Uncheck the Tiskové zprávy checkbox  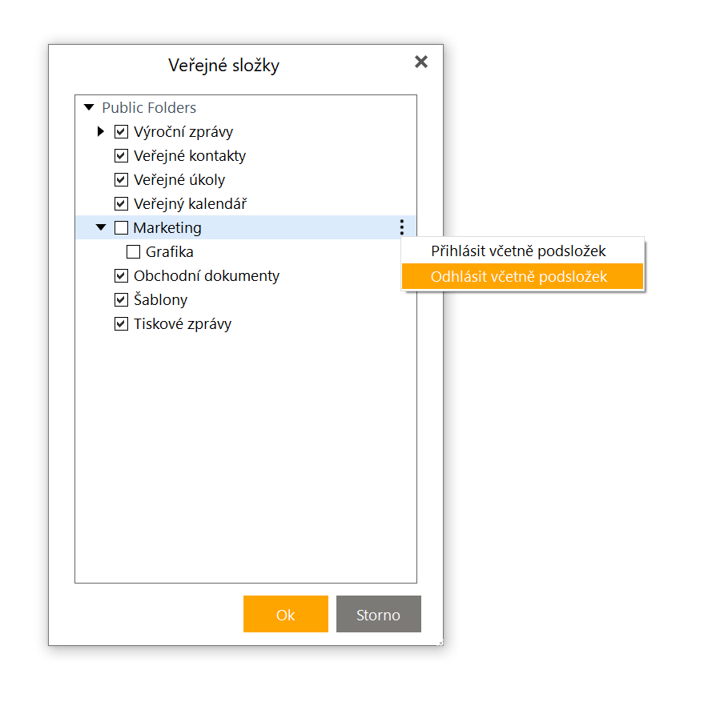121,324
